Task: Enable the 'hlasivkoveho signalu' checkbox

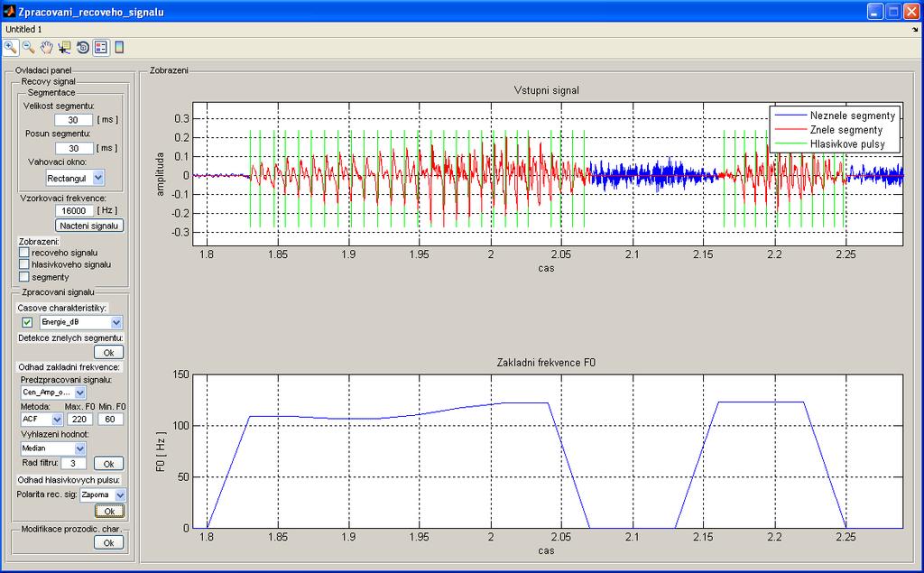Action: [x=24, y=264]
